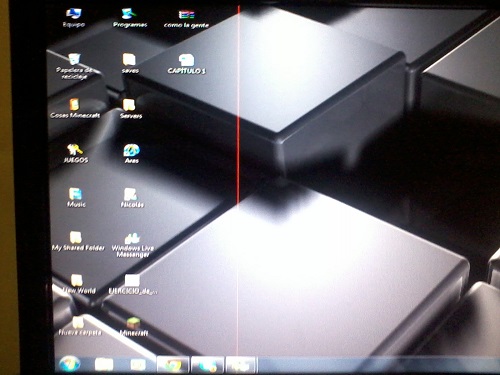Select the 'como la gente' archive icon
The width and height of the screenshot is (500, 375).
click(x=186, y=19)
